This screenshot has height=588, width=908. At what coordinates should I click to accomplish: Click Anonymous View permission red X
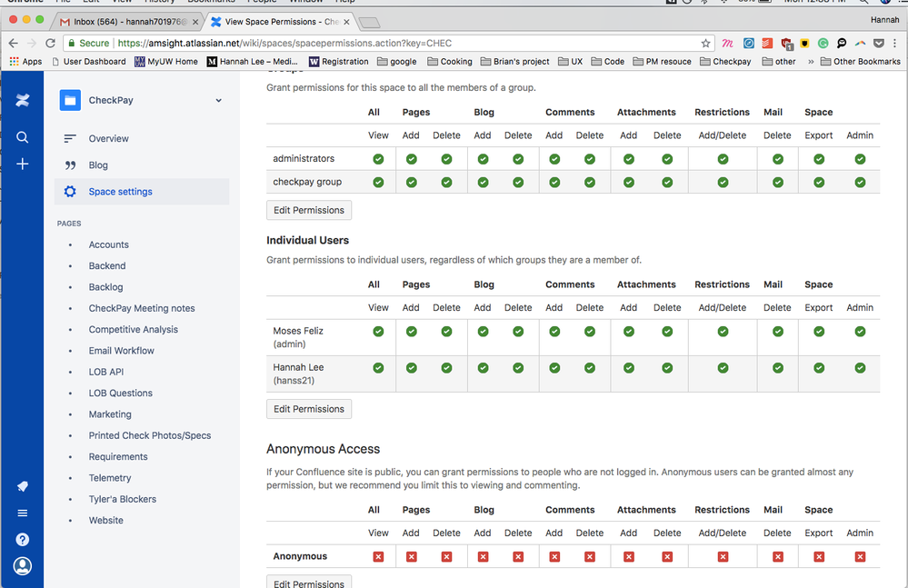[x=378, y=557]
